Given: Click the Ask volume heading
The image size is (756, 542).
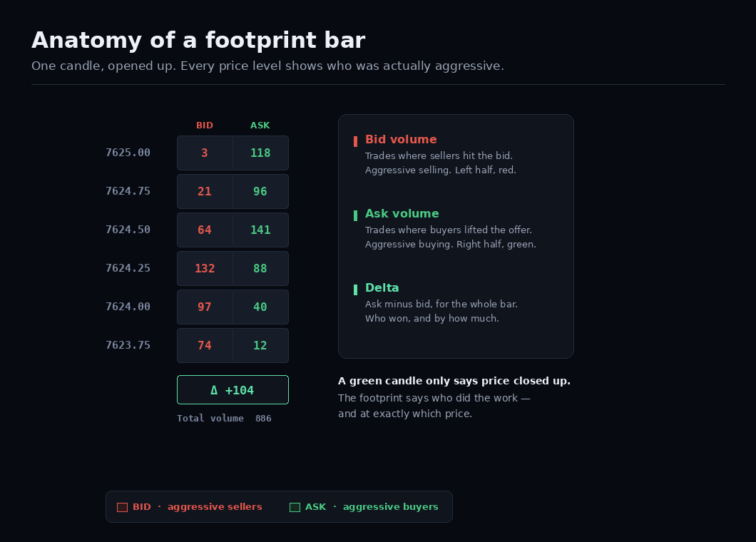Looking at the screenshot, I should click(402, 214).
